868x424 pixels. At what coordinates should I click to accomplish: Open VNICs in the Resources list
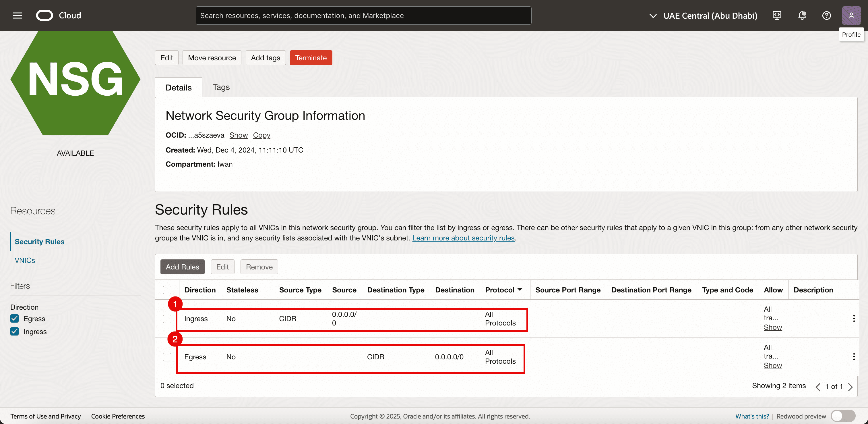pyautogui.click(x=25, y=260)
